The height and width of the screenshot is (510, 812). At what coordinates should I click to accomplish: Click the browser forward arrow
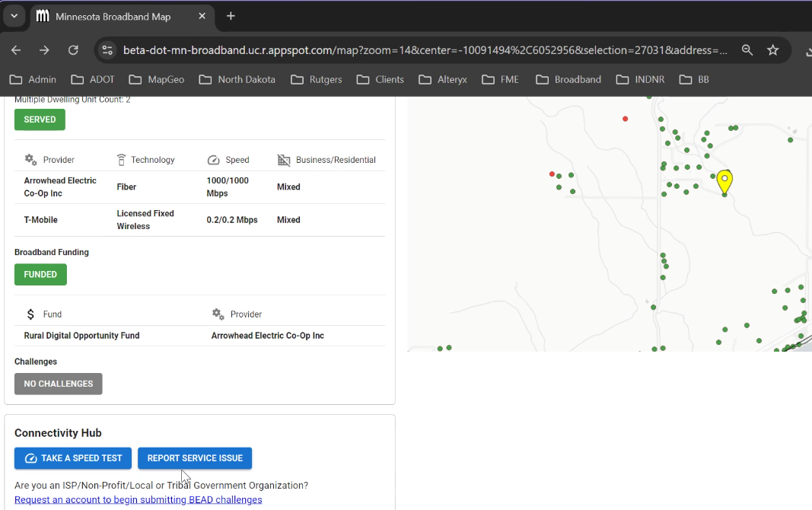pos(44,50)
